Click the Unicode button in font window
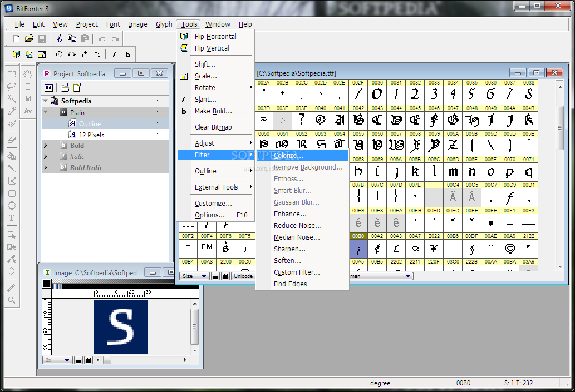The width and height of the screenshot is (575, 392). point(243,276)
